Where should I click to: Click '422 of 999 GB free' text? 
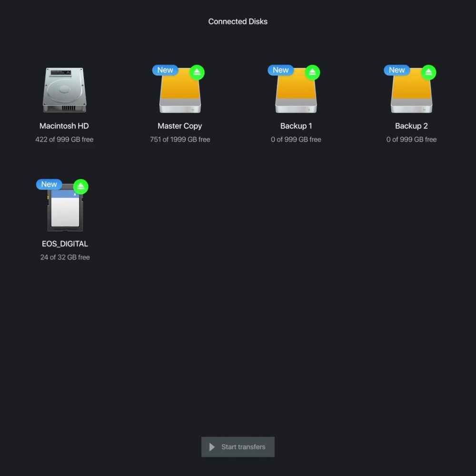click(64, 139)
